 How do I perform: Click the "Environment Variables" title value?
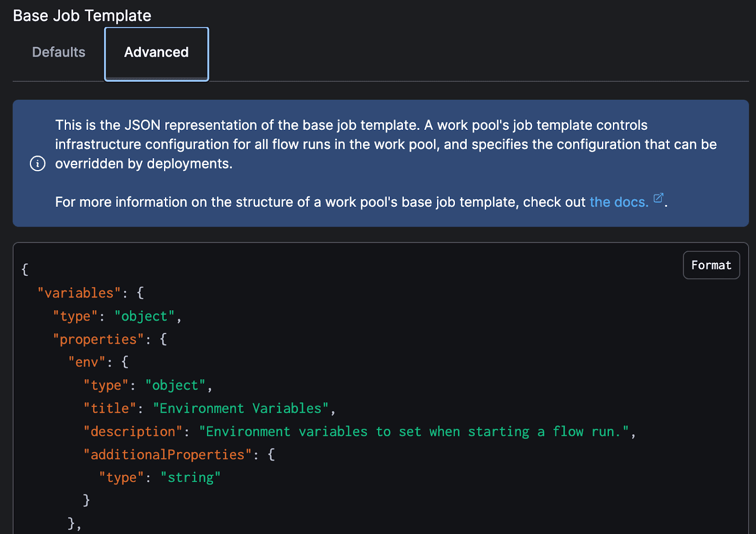coord(241,408)
